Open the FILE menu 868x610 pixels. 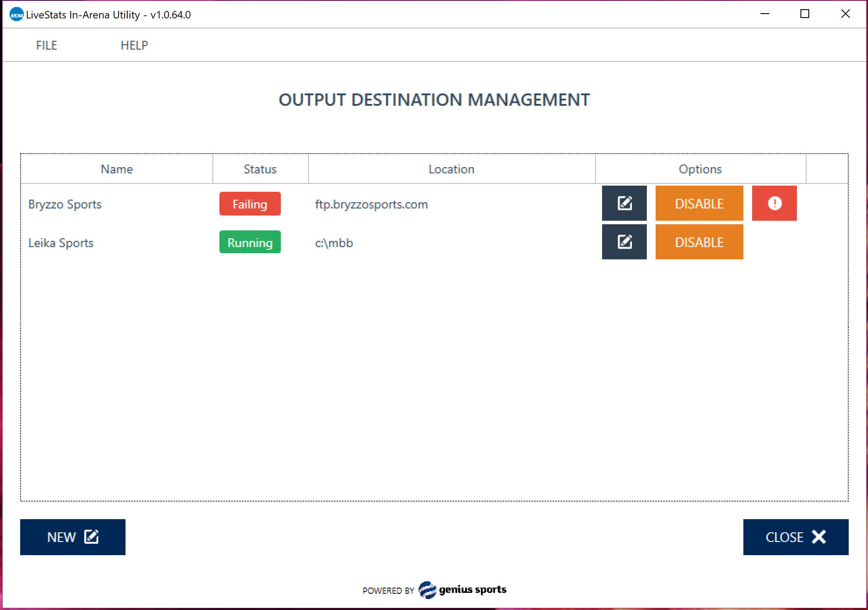point(47,45)
